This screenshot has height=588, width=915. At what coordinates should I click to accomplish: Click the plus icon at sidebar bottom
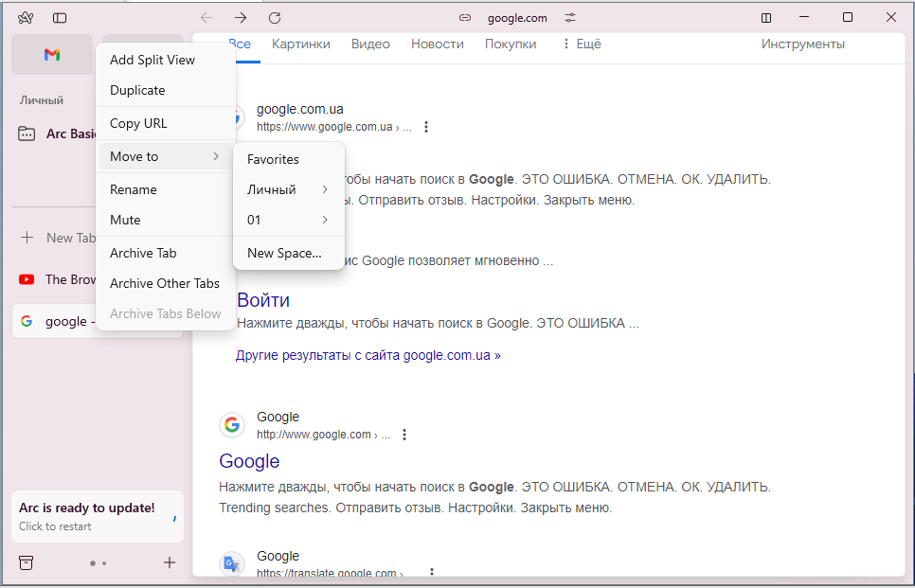pos(170,562)
